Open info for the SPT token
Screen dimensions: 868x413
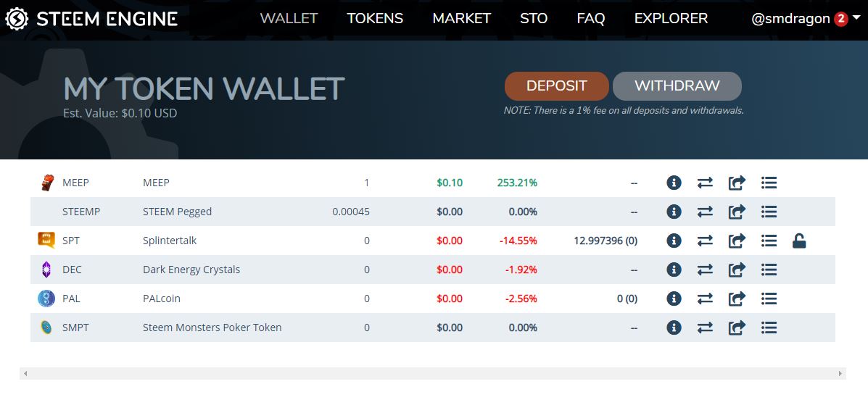point(674,241)
